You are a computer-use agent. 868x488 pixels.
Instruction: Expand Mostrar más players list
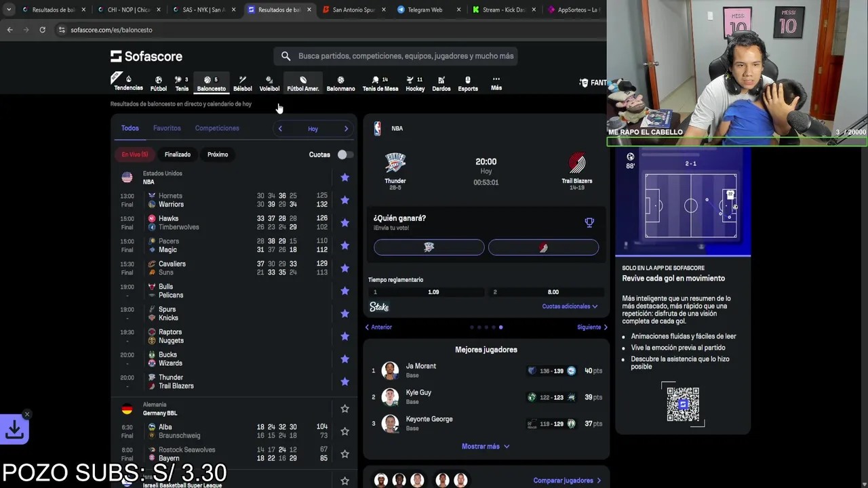click(486, 447)
